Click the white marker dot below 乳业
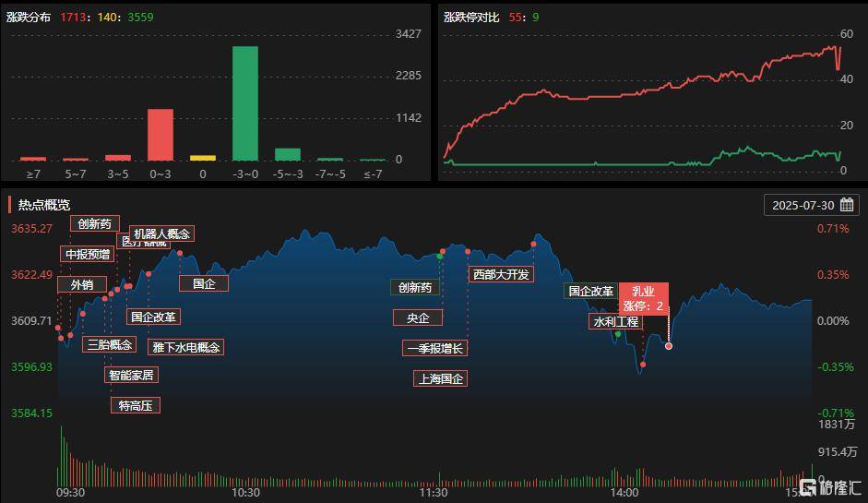This screenshot has height=503, width=868. pos(669,346)
